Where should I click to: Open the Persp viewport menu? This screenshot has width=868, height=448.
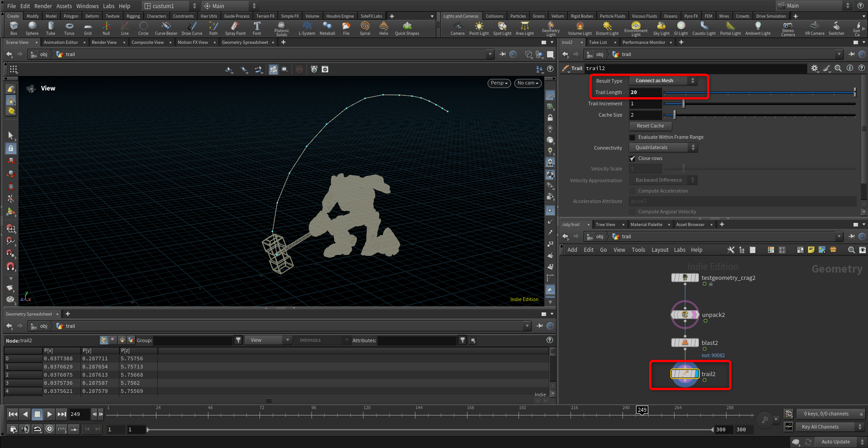click(499, 83)
